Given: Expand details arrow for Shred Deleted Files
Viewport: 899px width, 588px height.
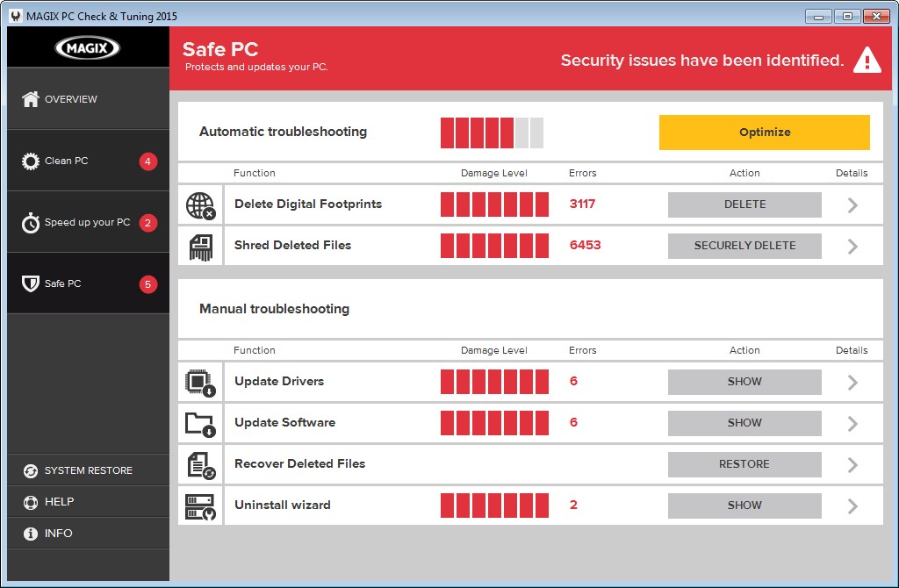Looking at the screenshot, I should click(852, 247).
